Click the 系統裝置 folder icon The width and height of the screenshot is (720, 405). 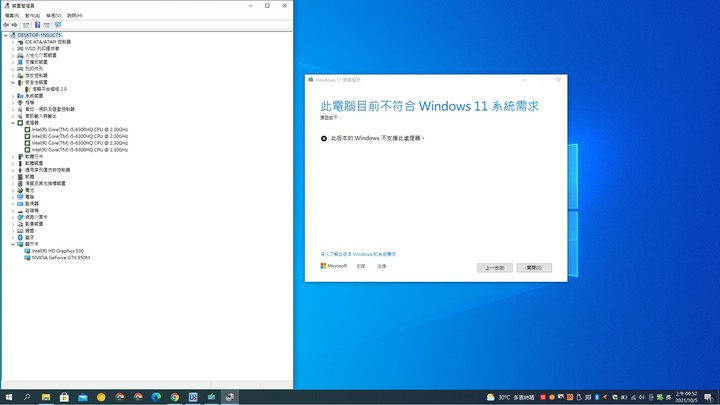[x=20, y=96]
